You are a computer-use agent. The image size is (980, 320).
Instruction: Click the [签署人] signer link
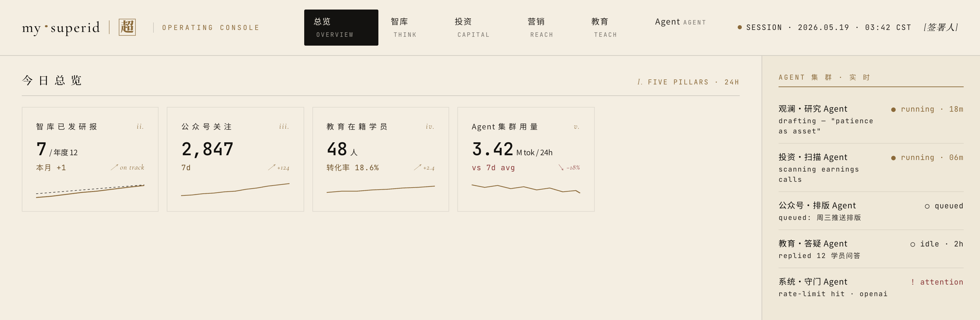coord(941,27)
